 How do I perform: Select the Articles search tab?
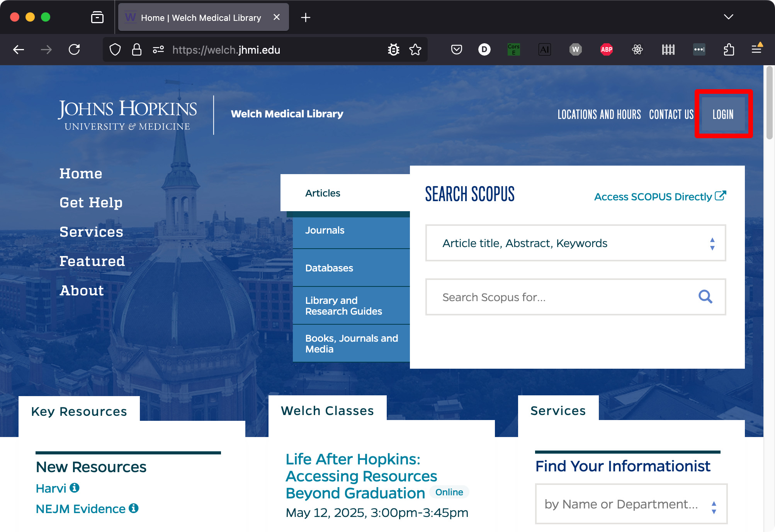point(345,193)
